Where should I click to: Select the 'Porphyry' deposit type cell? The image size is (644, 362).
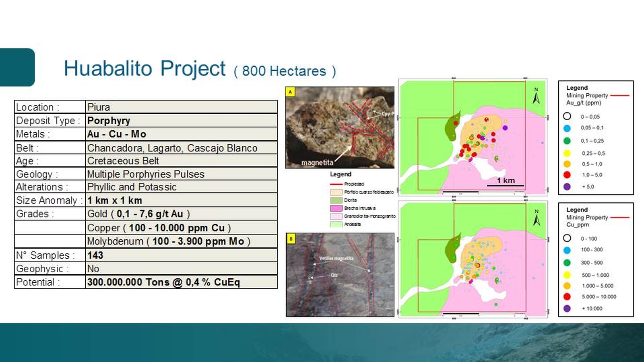click(181, 121)
